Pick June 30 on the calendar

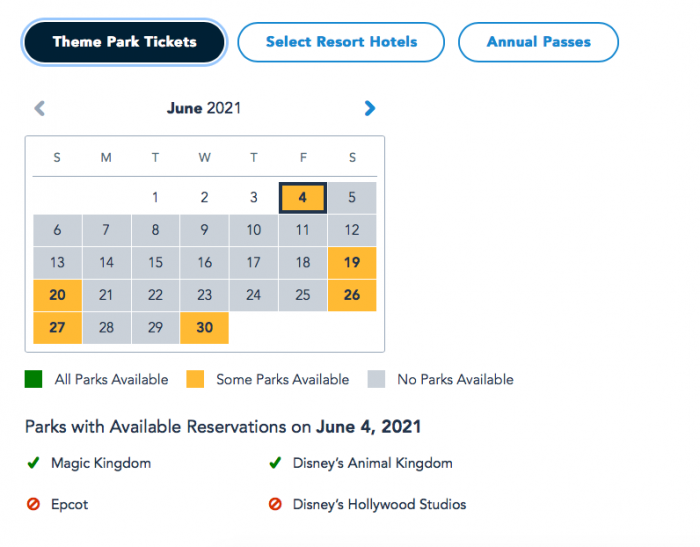[204, 328]
